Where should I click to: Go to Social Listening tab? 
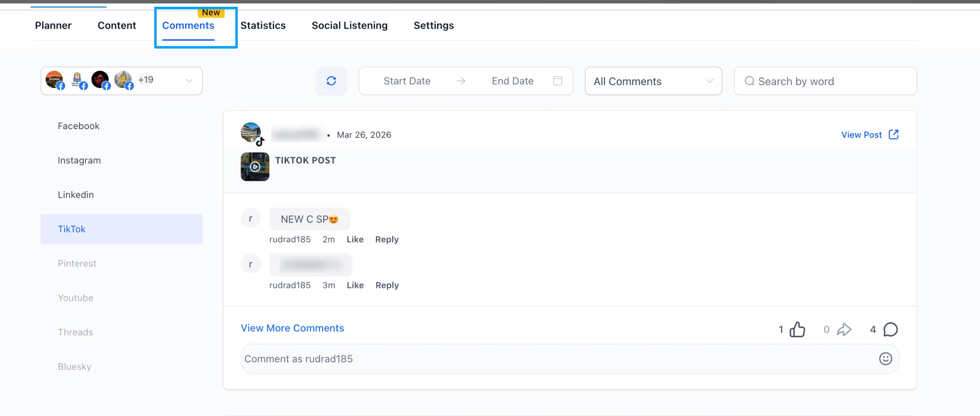(x=350, y=25)
